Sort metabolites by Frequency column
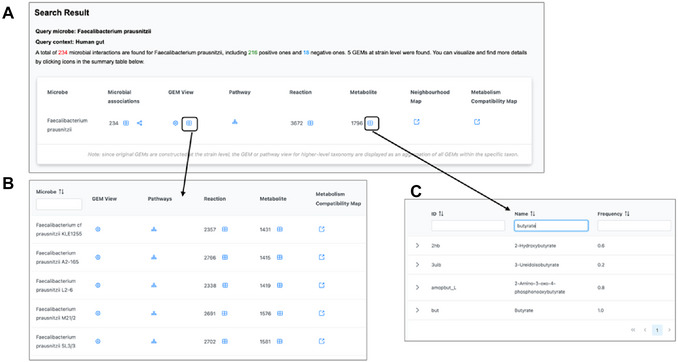This screenshot has width=678, height=362. coord(627,214)
